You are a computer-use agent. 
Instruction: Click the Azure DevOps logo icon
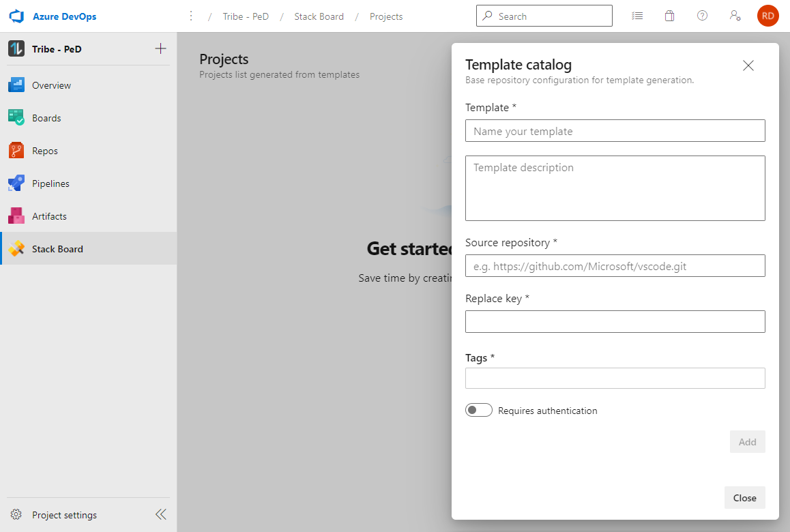16,16
